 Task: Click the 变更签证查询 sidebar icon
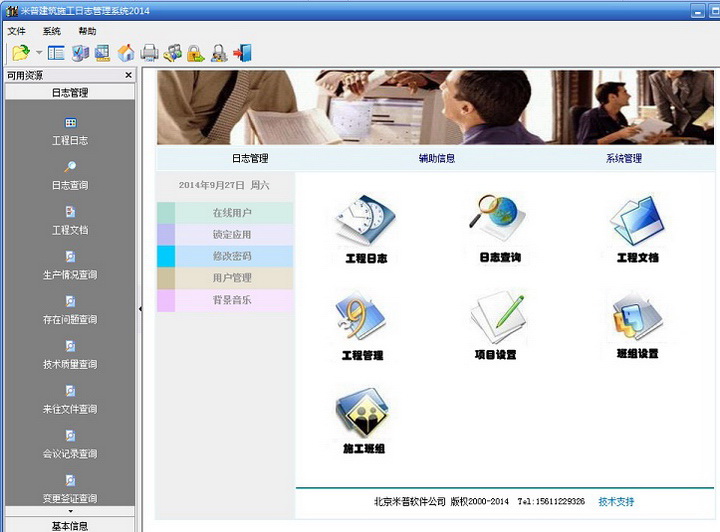tap(70, 480)
